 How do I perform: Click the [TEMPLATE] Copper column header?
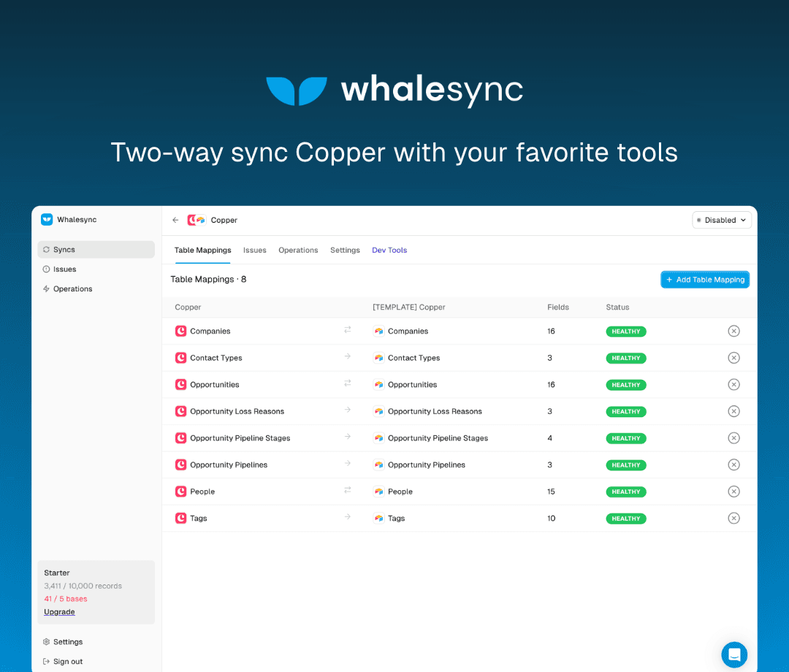[x=408, y=307]
